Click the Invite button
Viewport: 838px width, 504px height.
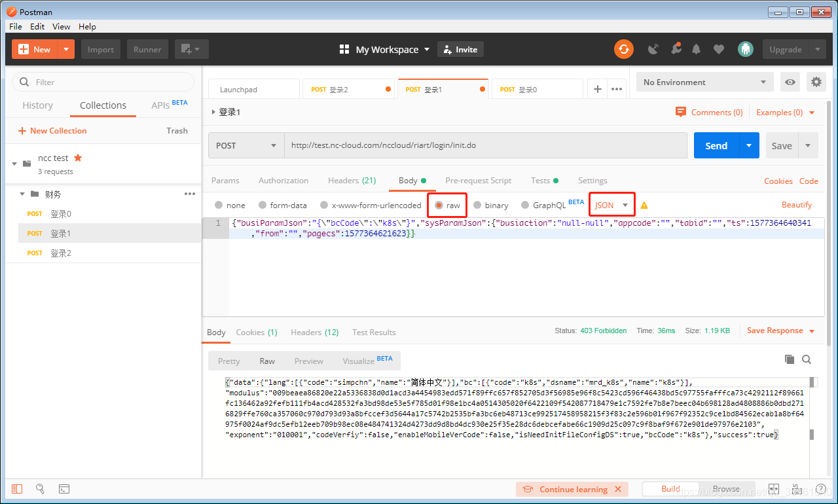[460, 49]
